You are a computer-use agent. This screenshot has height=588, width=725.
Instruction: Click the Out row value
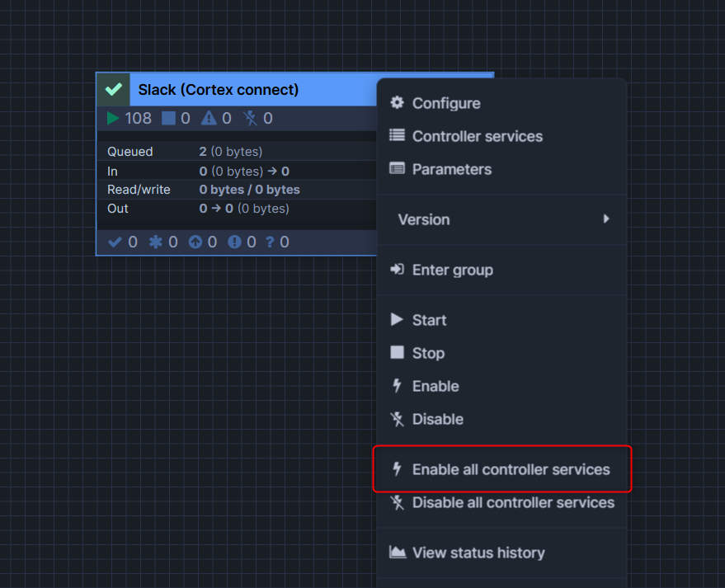click(x=244, y=209)
